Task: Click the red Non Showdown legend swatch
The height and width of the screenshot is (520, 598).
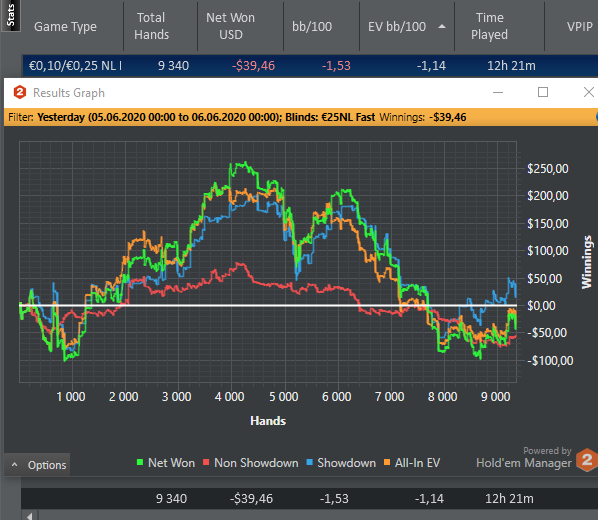Action: tap(206, 462)
